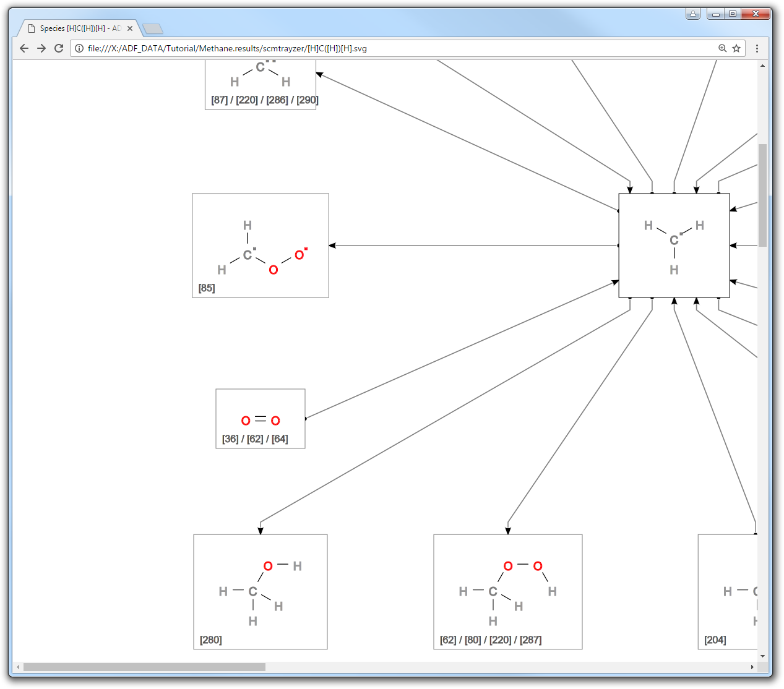The width and height of the screenshot is (784, 689).
Task: Click the vertical scrollbar up arrow
Action: click(x=762, y=65)
